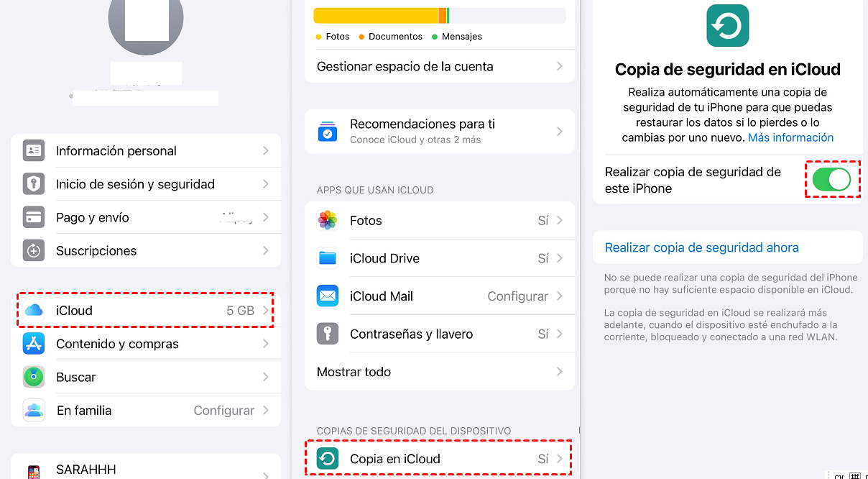Tap the yellow Fotos storage bar segment

[x=376, y=16]
